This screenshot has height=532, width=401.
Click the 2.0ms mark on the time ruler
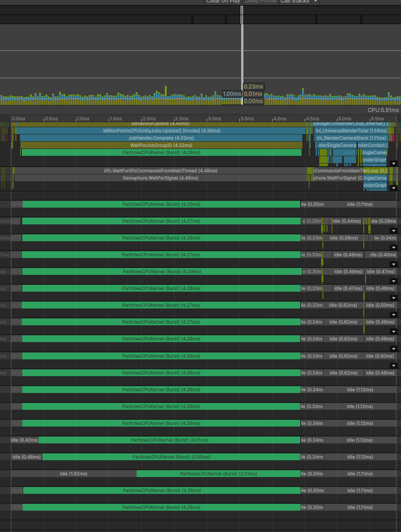(149, 119)
